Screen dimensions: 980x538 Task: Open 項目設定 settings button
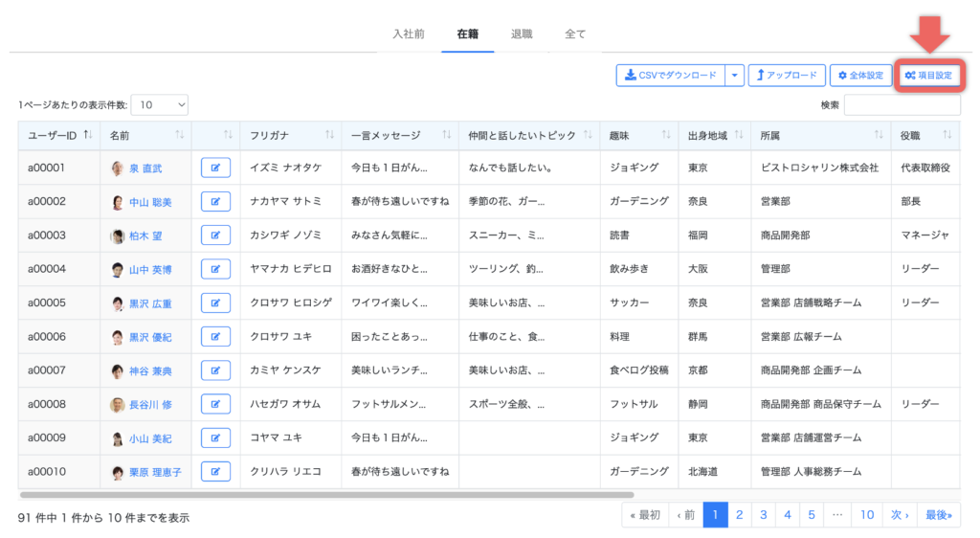click(928, 75)
